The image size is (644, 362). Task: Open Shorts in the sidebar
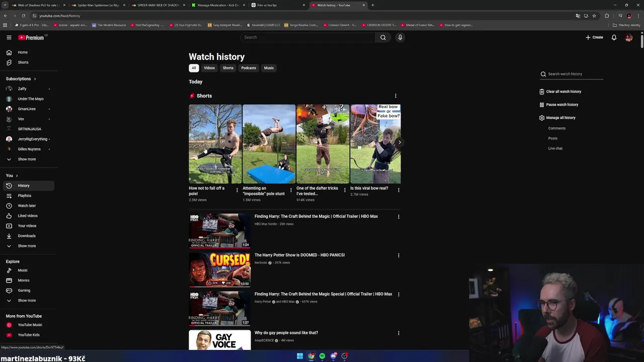[x=28, y=62]
